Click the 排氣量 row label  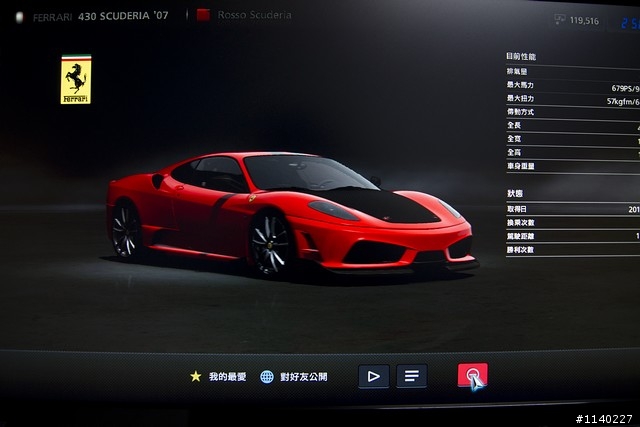tap(517, 71)
